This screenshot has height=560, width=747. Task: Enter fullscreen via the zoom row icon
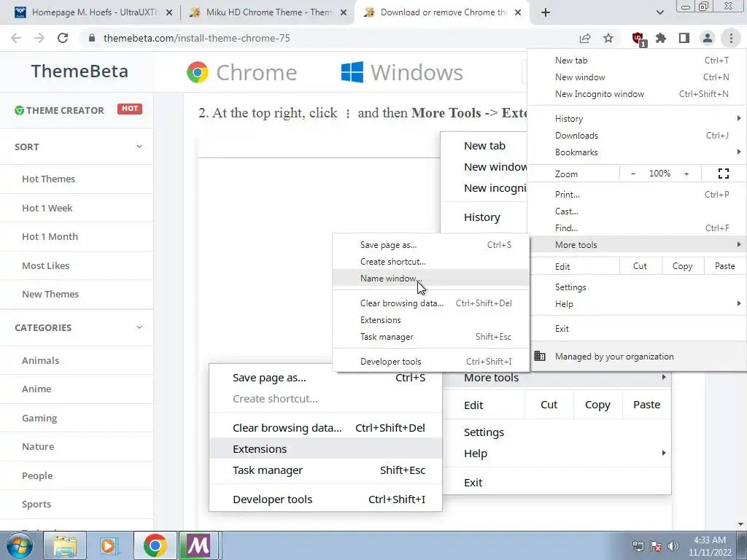tap(723, 174)
